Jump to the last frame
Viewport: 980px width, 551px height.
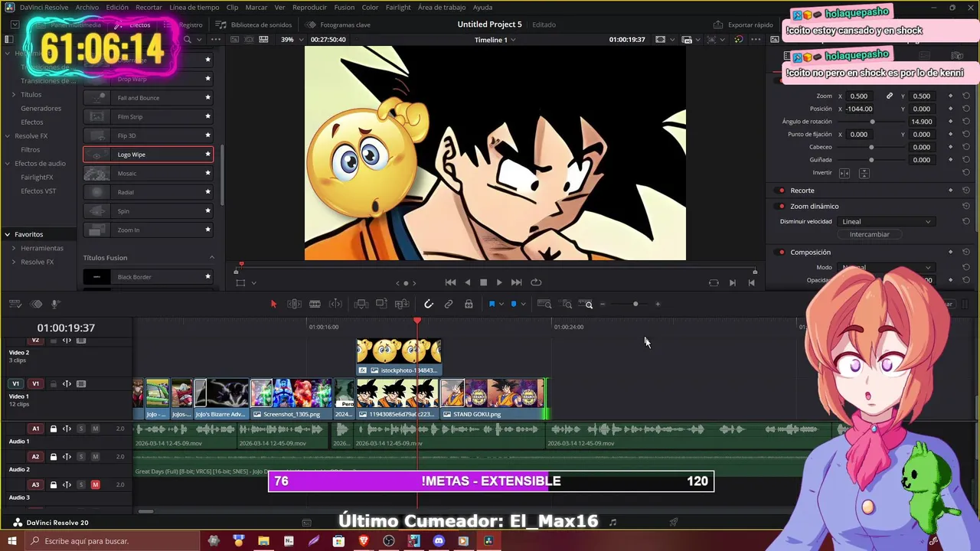click(516, 282)
